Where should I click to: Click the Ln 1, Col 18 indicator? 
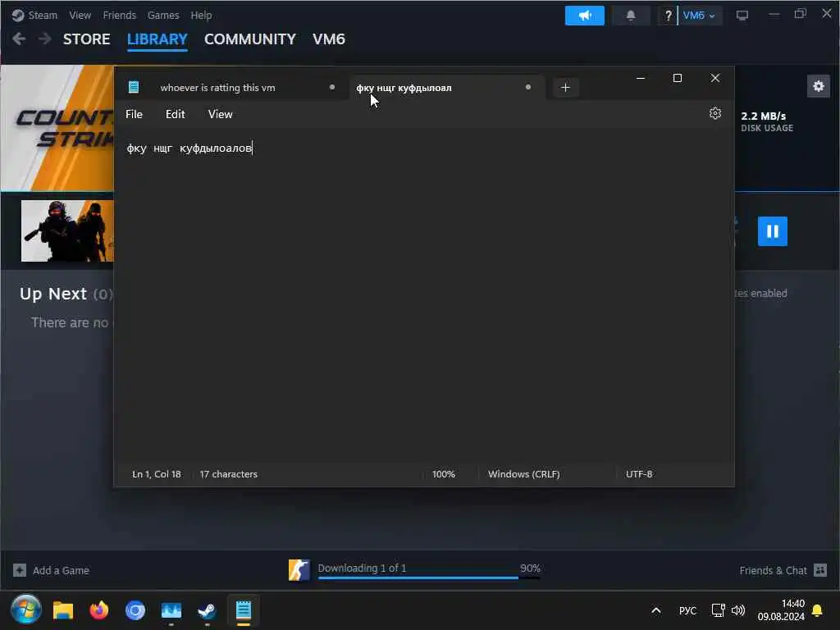[x=157, y=474]
